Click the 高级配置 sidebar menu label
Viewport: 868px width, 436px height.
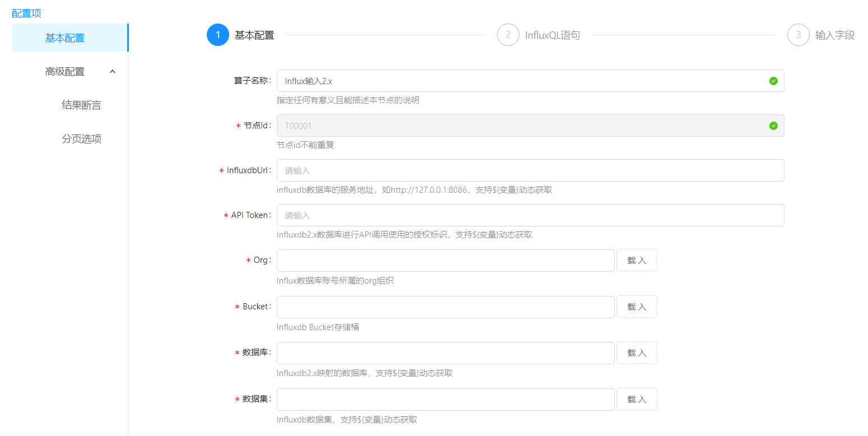[65, 71]
